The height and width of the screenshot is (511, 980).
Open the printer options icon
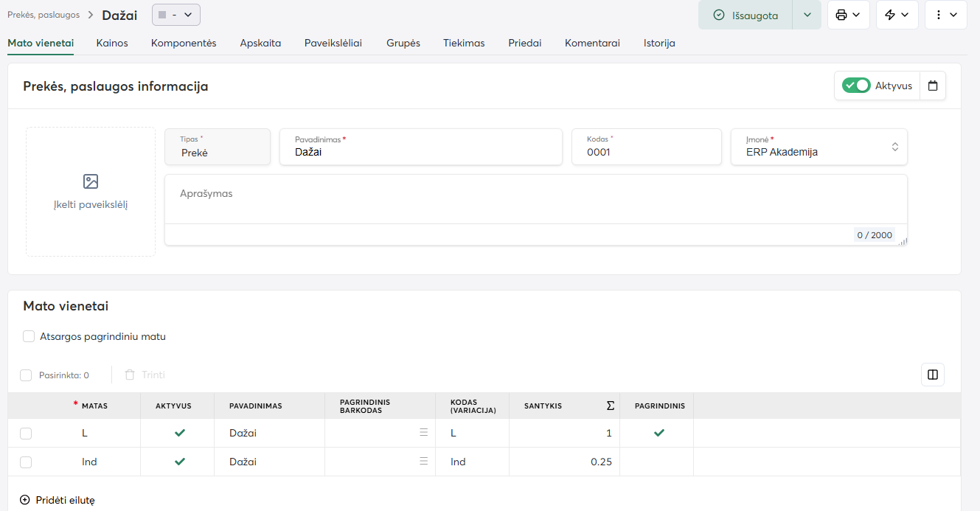848,15
